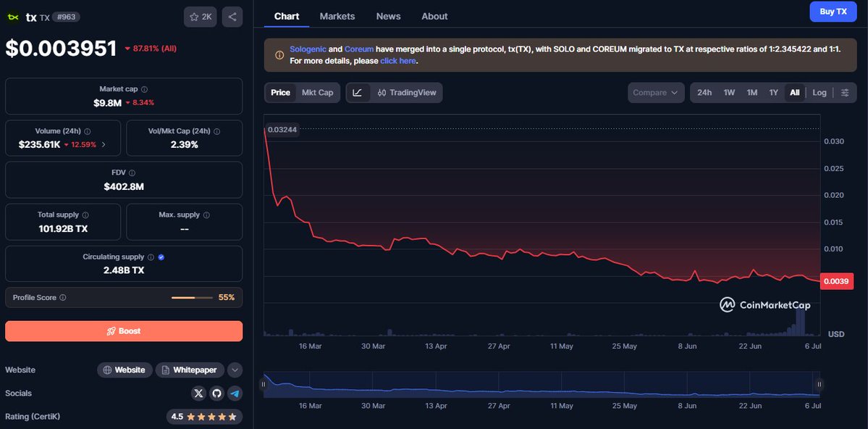Expand more website links chevron
Image resolution: width=868 pixels, height=429 pixels.
pyautogui.click(x=235, y=370)
